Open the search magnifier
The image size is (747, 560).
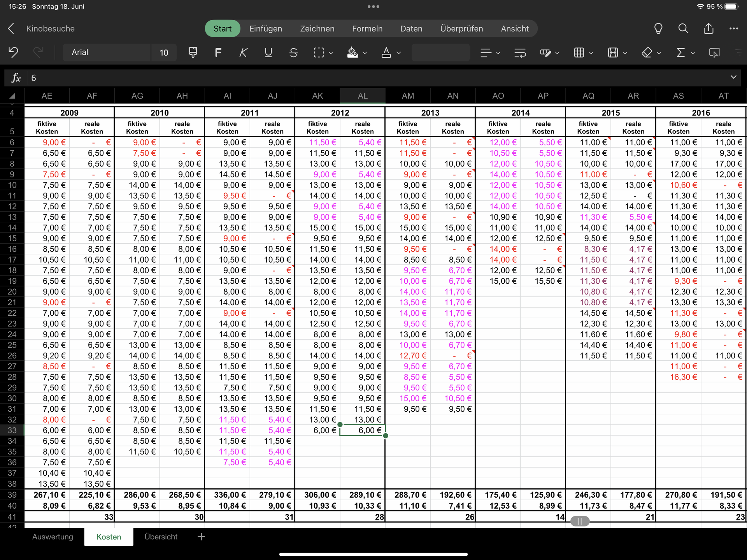click(683, 28)
